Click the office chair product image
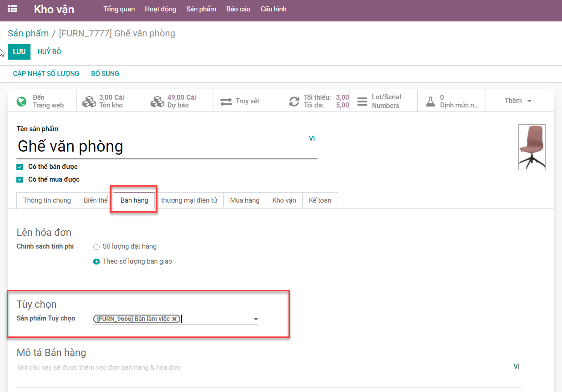562x392 pixels. (x=532, y=147)
